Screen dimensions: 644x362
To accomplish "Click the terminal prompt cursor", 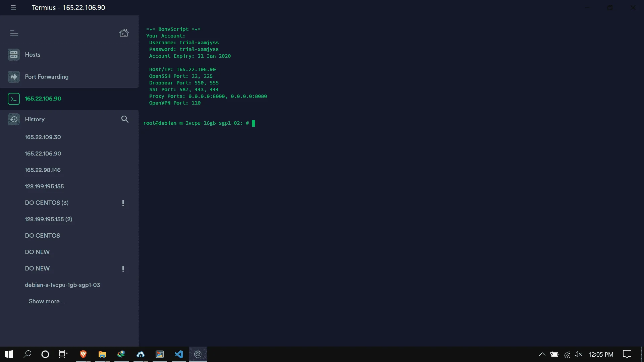I will (x=253, y=123).
